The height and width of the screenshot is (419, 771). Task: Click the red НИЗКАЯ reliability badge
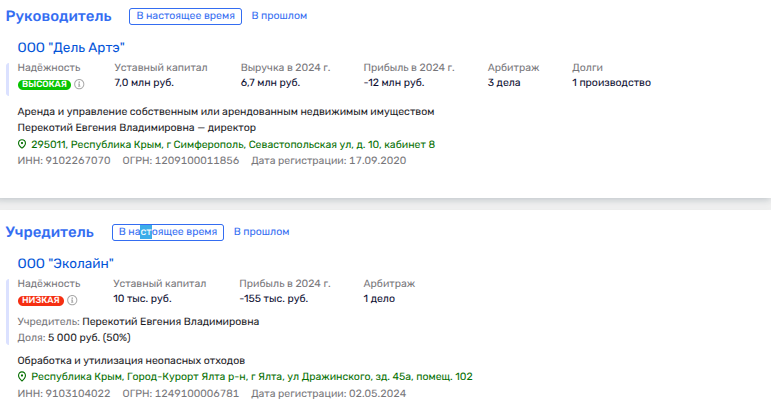tap(41, 300)
